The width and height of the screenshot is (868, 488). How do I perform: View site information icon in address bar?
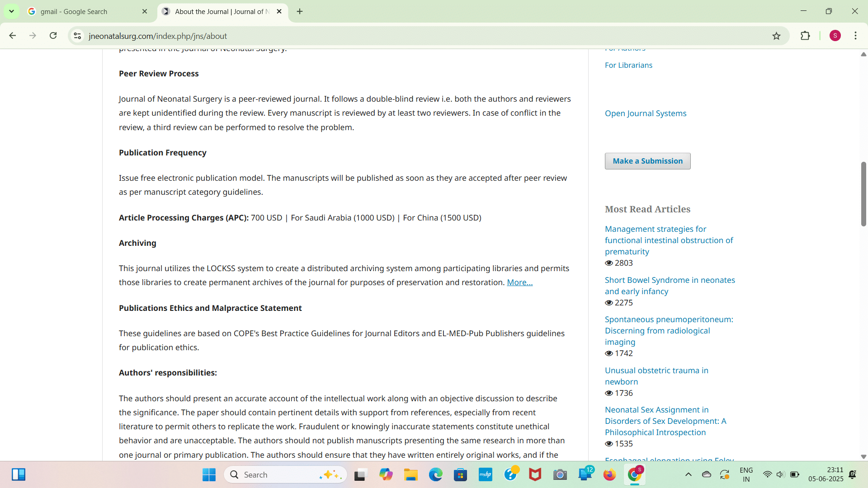click(77, 36)
